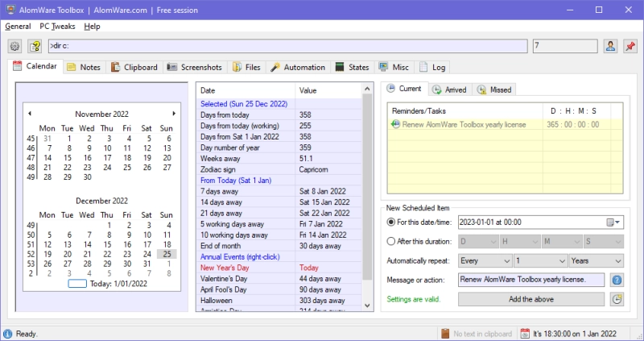Switch to the Clipboard tab
Image resolution: width=644 pixels, height=341 pixels.
134,68
